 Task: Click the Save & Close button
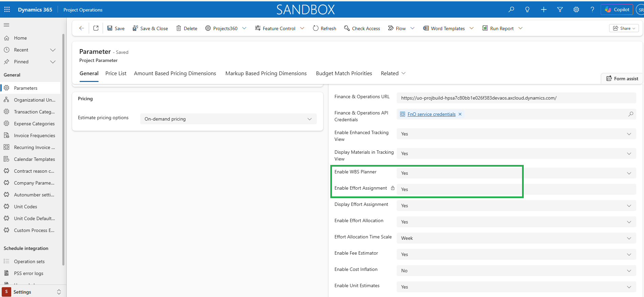pyautogui.click(x=150, y=28)
